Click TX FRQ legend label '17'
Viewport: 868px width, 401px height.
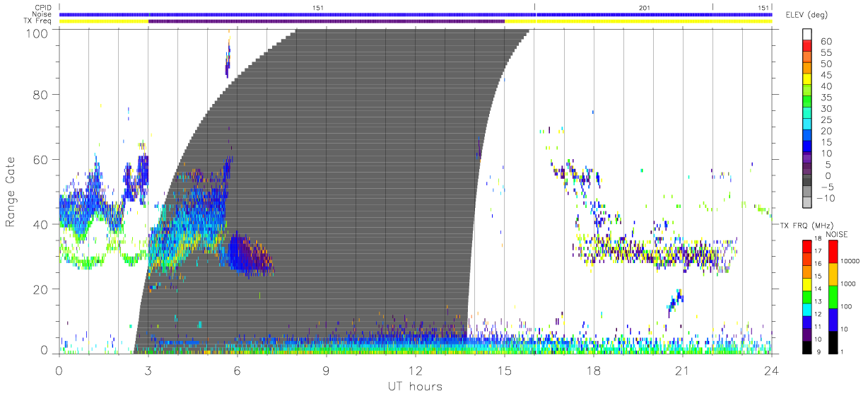tap(816, 250)
